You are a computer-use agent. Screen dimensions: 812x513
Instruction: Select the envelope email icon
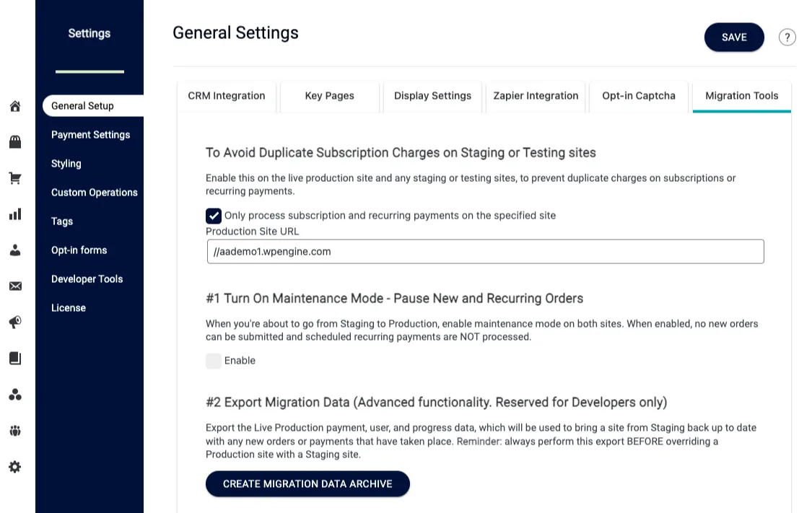(x=15, y=286)
